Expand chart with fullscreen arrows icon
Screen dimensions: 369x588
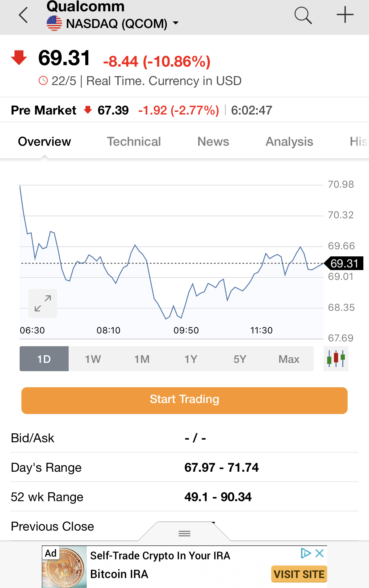[43, 303]
